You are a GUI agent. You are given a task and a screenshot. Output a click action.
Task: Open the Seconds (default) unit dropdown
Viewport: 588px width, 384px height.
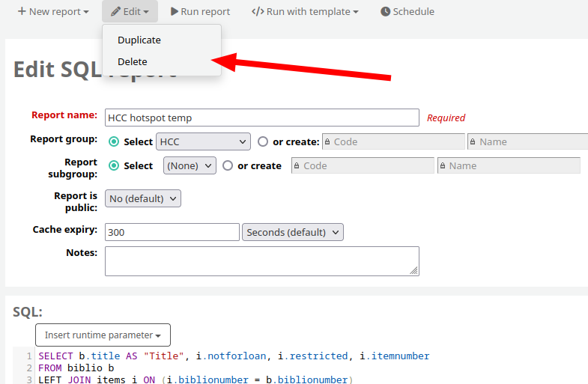[x=292, y=232]
